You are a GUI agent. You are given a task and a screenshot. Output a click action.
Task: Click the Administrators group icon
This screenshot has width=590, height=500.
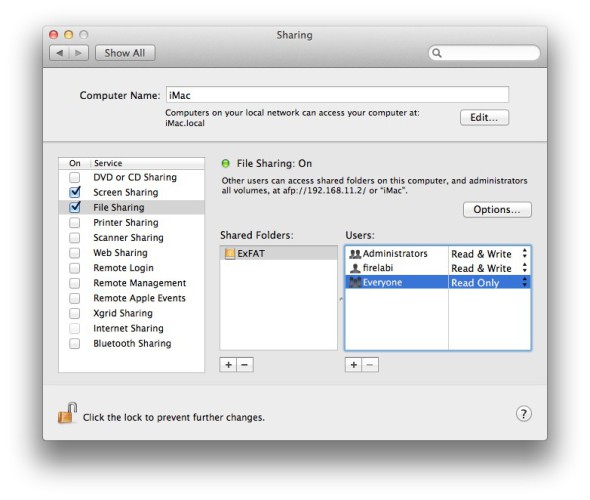(x=355, y=254)
